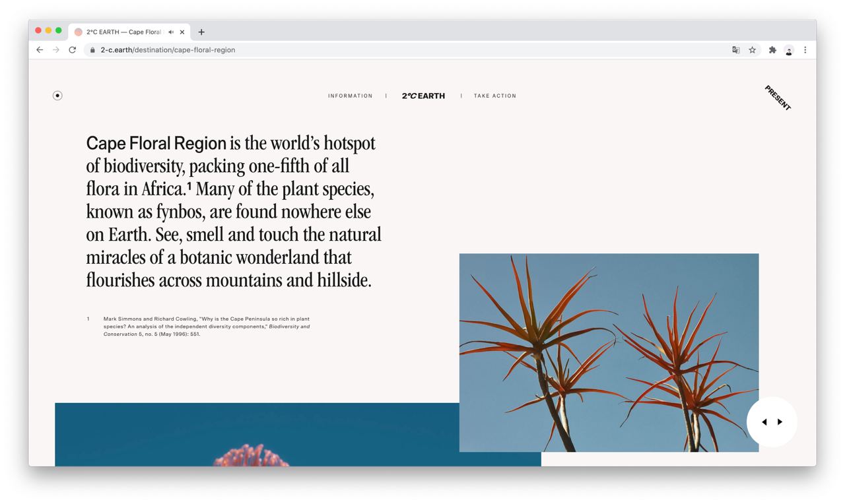
Task: Open the TAKE ACTION menu link
Action: 495,96
